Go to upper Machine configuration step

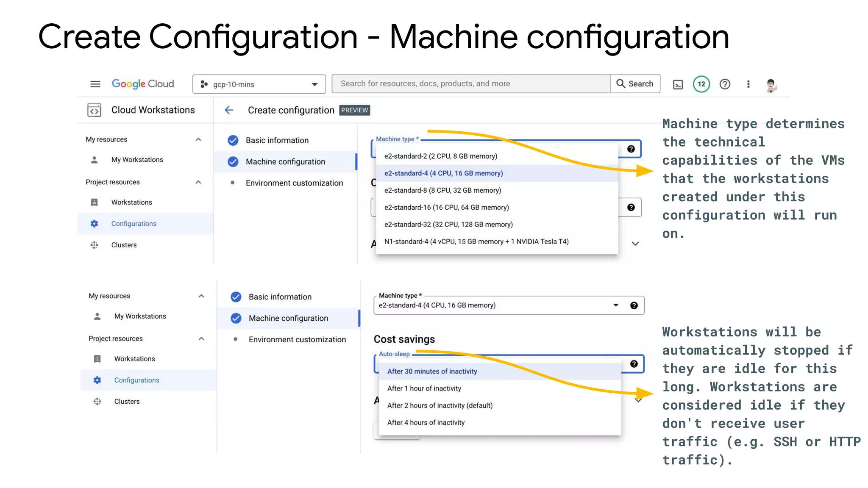coord(285,161)
